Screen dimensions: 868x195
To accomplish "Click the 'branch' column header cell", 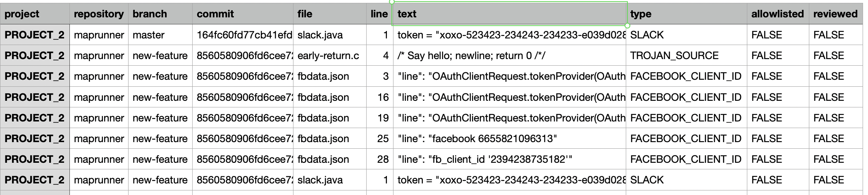I will pyautogui.click(x=160, y=14).
